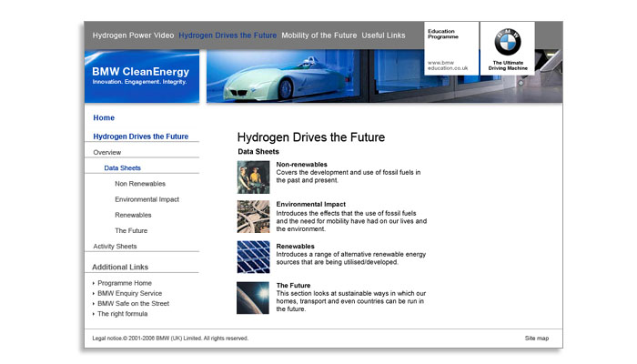This screenshot has height=364, width=637.
Task: Open Non Renewables sidebar sub-item
Action: 140,184
